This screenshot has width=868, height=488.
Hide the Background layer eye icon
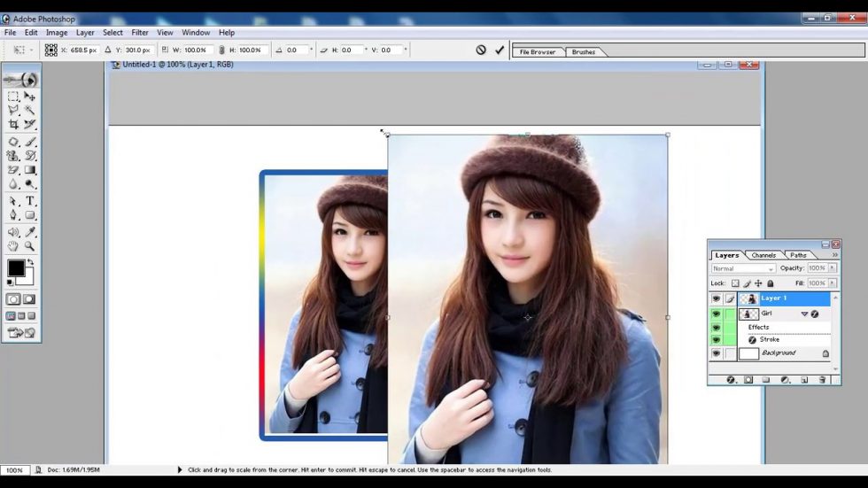(x=716, y=353)
